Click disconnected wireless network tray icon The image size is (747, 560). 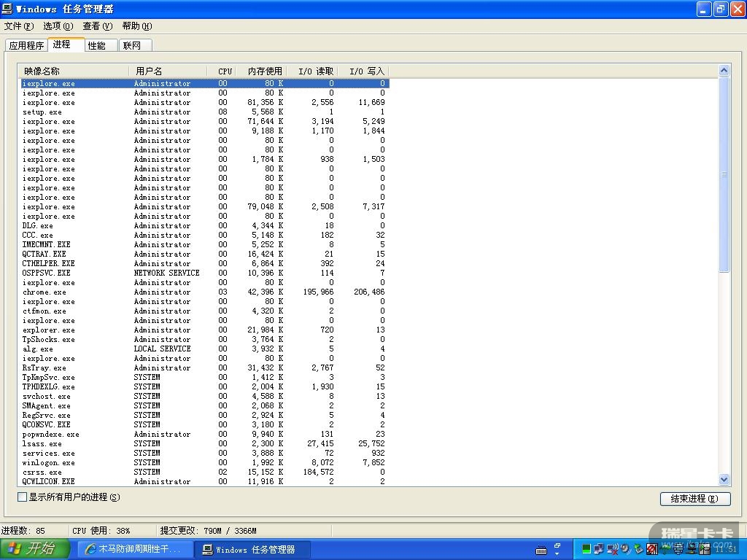click(613, 549)
